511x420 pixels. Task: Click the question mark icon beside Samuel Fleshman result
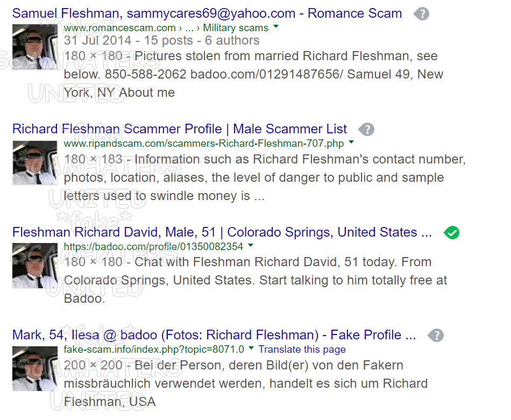click(x=422, y=13)
